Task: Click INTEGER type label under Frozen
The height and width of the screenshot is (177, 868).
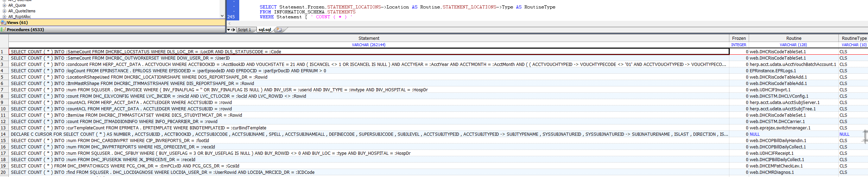Action: (x=739, y=45)
